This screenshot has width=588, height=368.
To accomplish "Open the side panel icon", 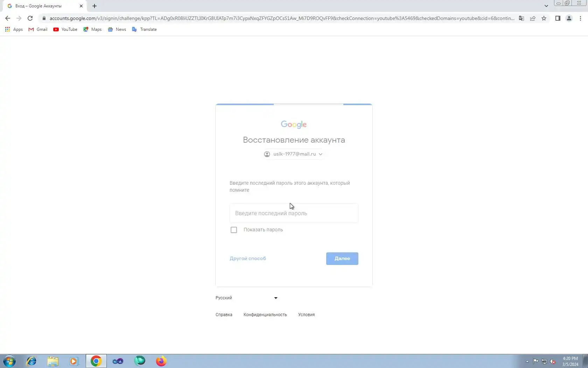I will [x=558, y=18].
